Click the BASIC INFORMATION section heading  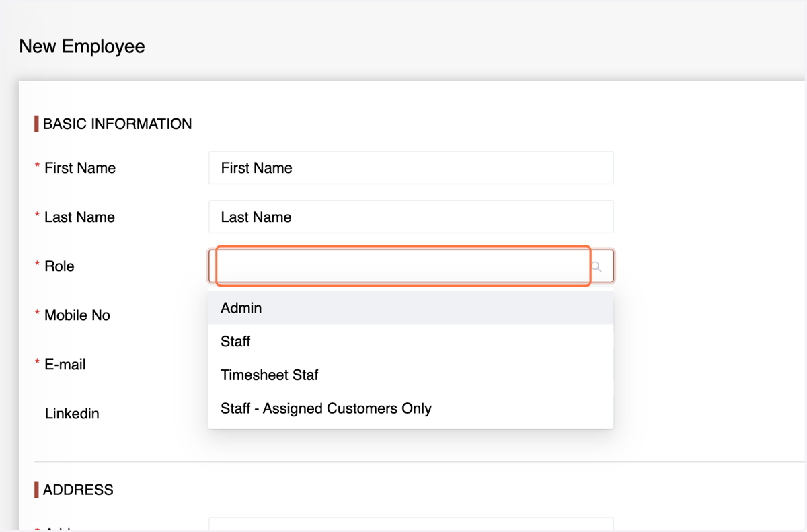pyautogui.click(x=117, y=124)
